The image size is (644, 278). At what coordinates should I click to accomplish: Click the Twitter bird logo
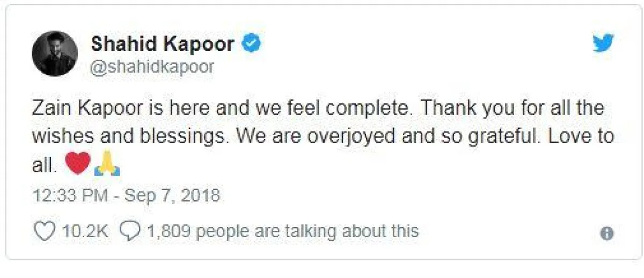click(x=603, y=44)
